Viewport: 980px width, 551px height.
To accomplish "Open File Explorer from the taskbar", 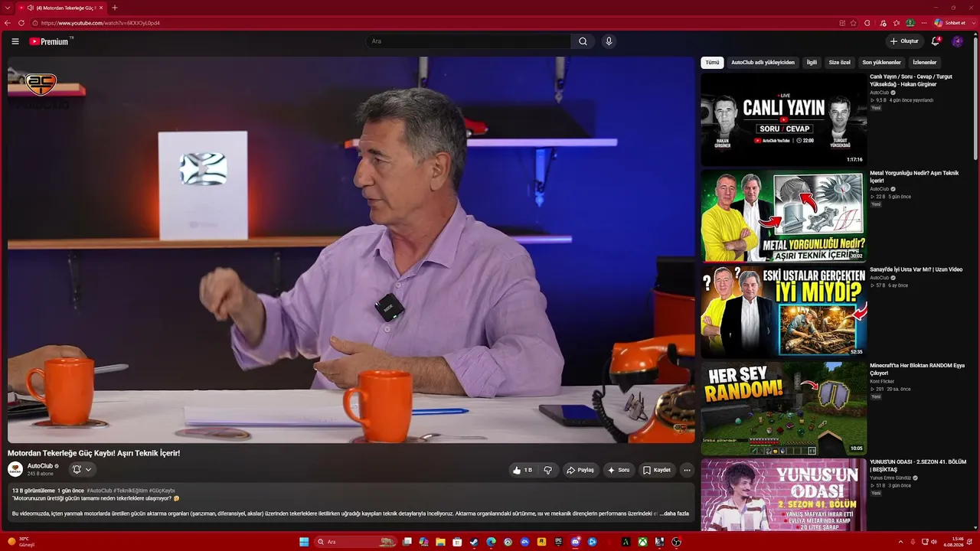I will click(440, 542).
